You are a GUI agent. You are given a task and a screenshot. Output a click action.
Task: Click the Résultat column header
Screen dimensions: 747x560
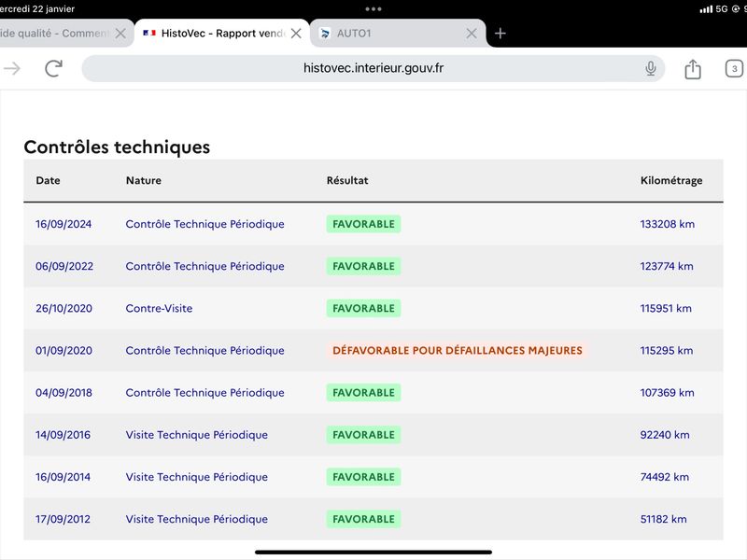tap(347, 180)
